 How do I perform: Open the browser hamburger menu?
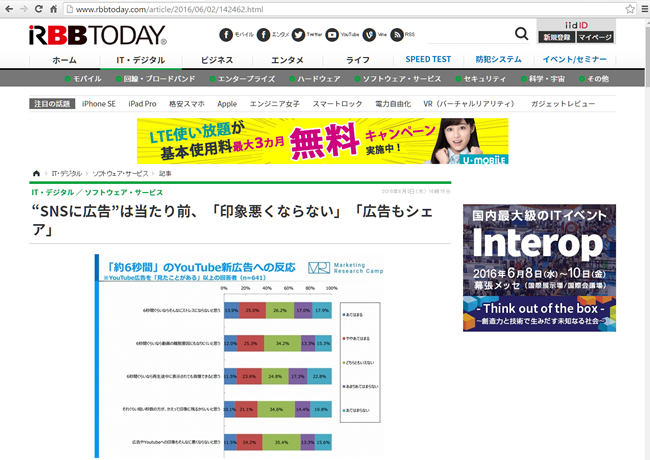pyautogui.click(x=637, y=9)
